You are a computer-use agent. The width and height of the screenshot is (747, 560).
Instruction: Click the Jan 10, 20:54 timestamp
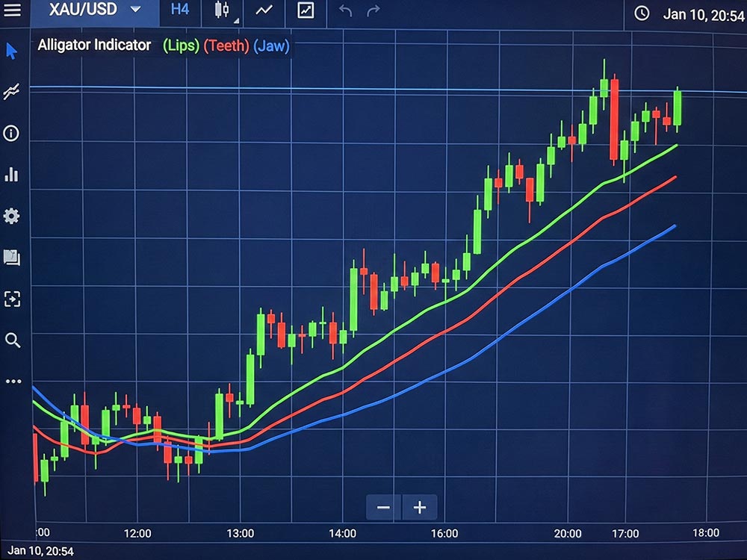[705, 15]
